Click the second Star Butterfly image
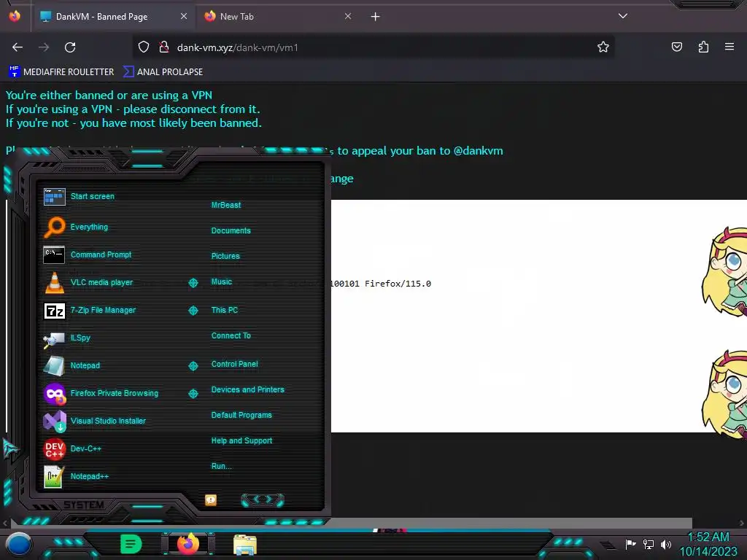This screenshot has height=560, width=747. coord(724,394)
